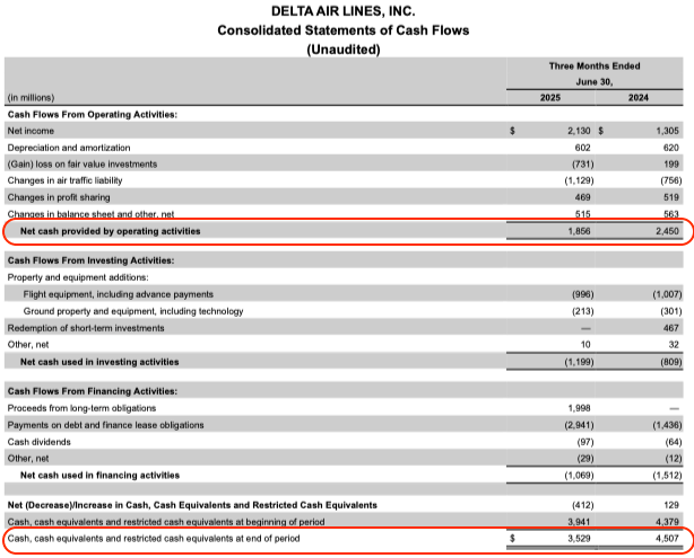Select the 2025 net income value 2,130
The width and height of the screenshot is (694, 558).
click(579, 131)
